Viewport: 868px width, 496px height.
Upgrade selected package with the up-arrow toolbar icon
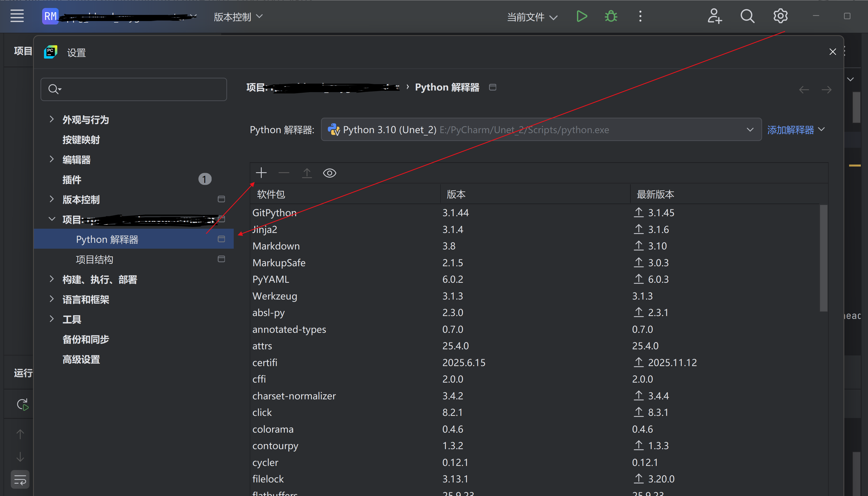(306, 173)
